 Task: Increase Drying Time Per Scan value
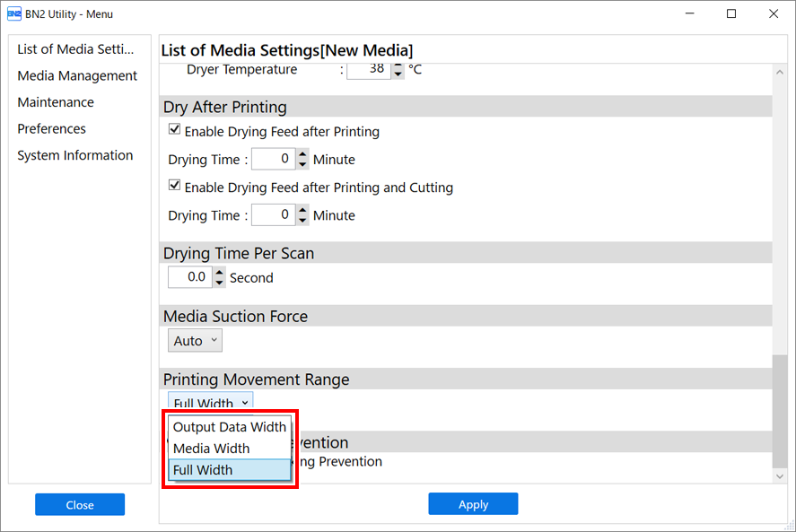[x=219, y=272]
